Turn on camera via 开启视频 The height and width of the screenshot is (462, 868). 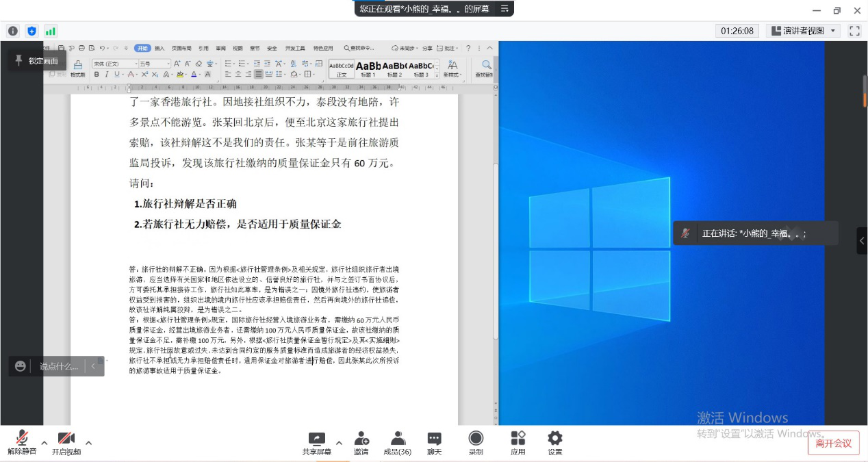click(66, 443)
